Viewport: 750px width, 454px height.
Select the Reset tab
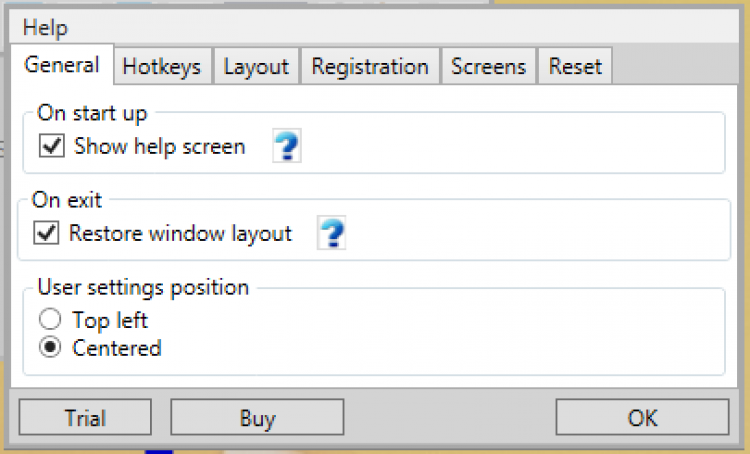tap(575, 67)
